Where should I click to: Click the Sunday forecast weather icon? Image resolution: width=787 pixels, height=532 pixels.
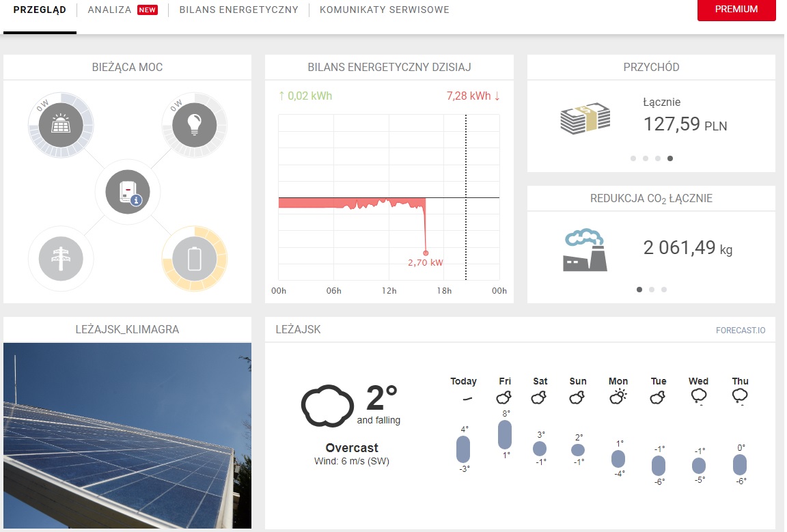click(x=577, y=397)
